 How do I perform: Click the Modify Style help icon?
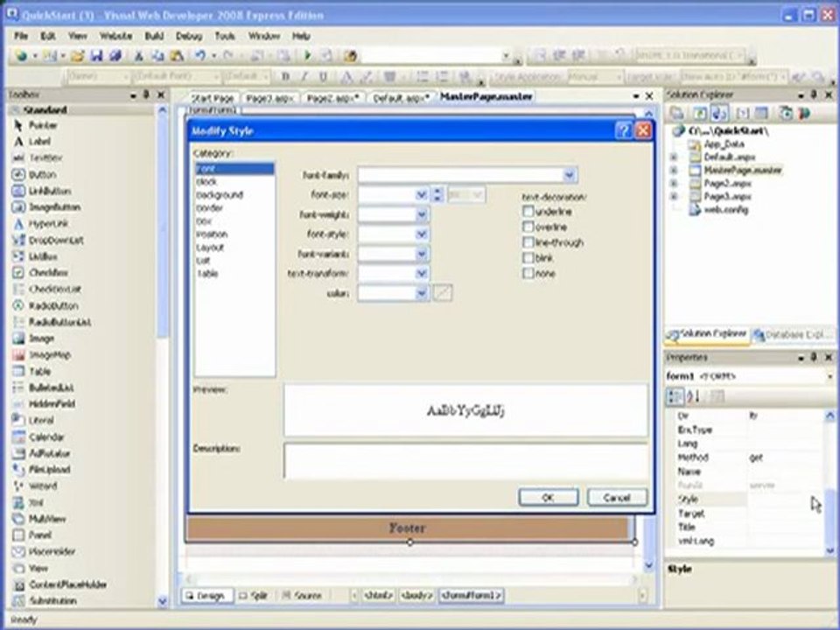coord(624,130)
